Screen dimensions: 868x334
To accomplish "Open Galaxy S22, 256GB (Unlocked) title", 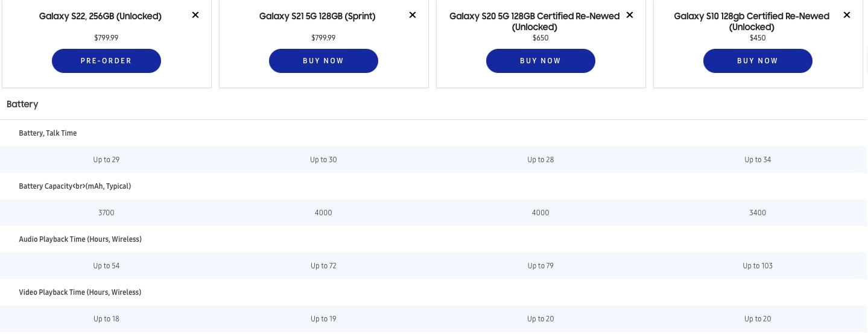I will click(x=100, y=16).
